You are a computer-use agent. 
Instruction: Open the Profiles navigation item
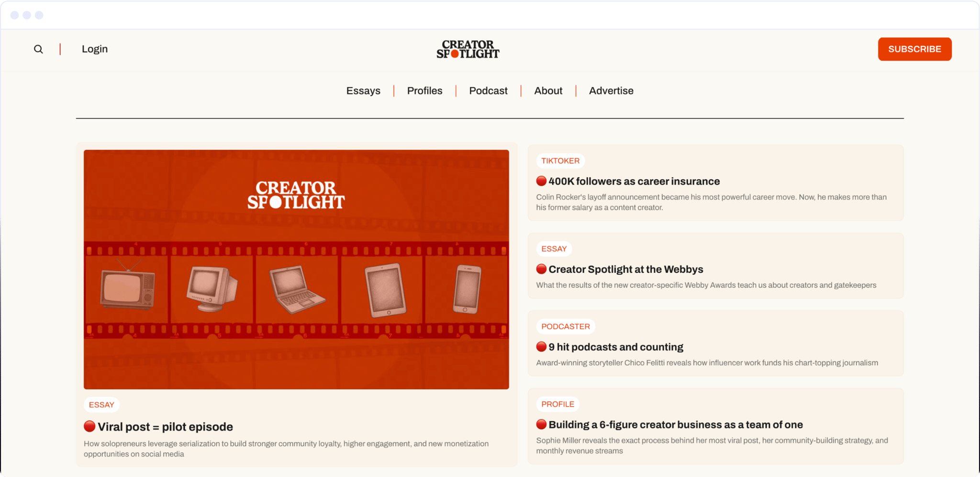point(424,91)
